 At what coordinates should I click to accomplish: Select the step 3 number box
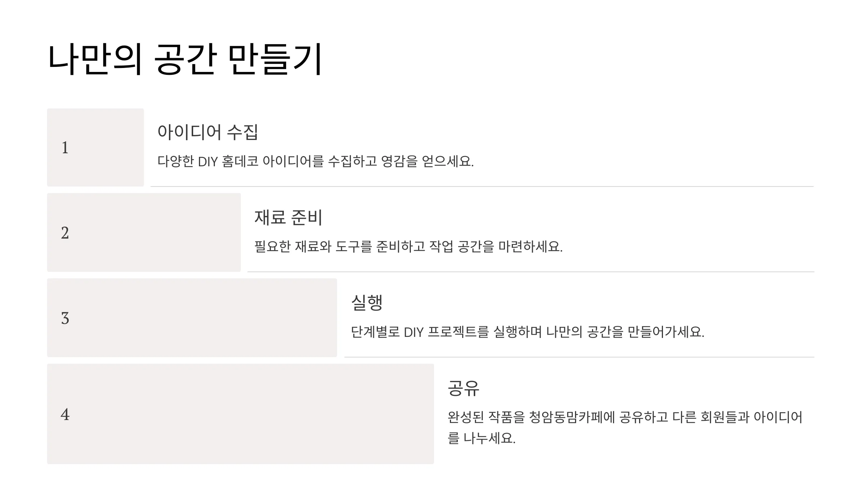coord(192,318)
